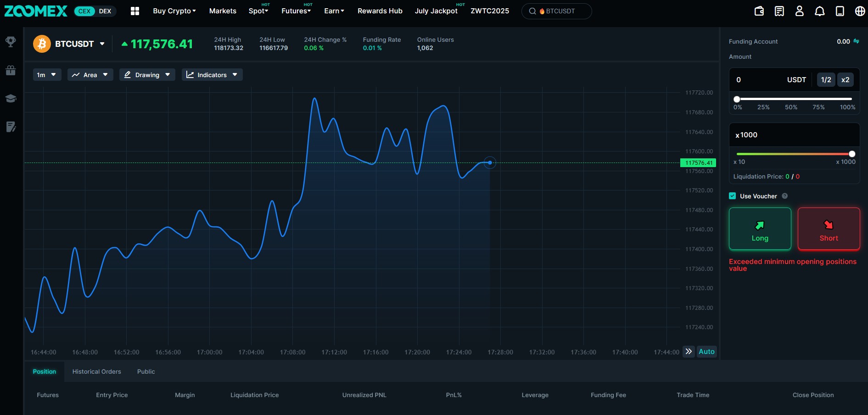The width and height of the screenshot is (868, 415).
Task: Open the gift box sidebar icon
Action: pyautogui.click(x=11, y=70)
